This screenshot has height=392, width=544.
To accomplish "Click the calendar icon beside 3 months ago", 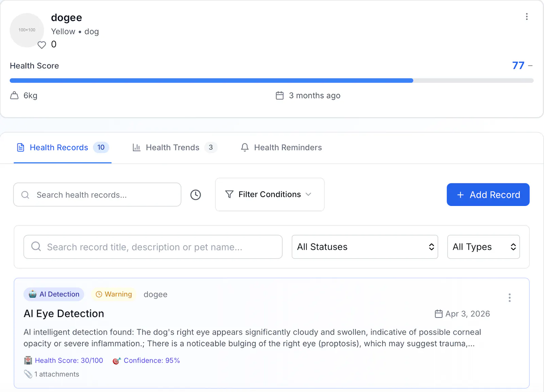I will point(279,95).
